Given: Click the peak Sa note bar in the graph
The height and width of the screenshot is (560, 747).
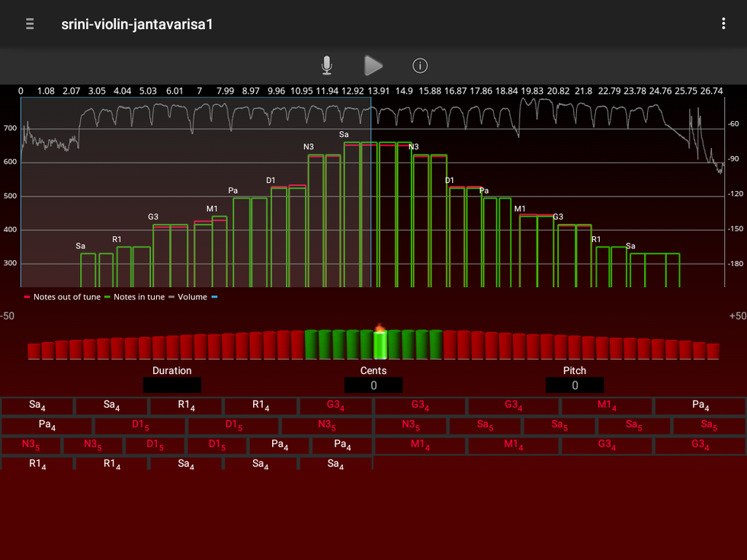Looking at the screenshot, I should 352,213.
